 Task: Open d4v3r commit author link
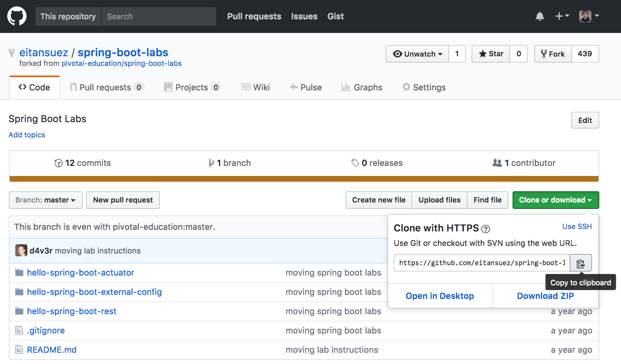(41, 251)
